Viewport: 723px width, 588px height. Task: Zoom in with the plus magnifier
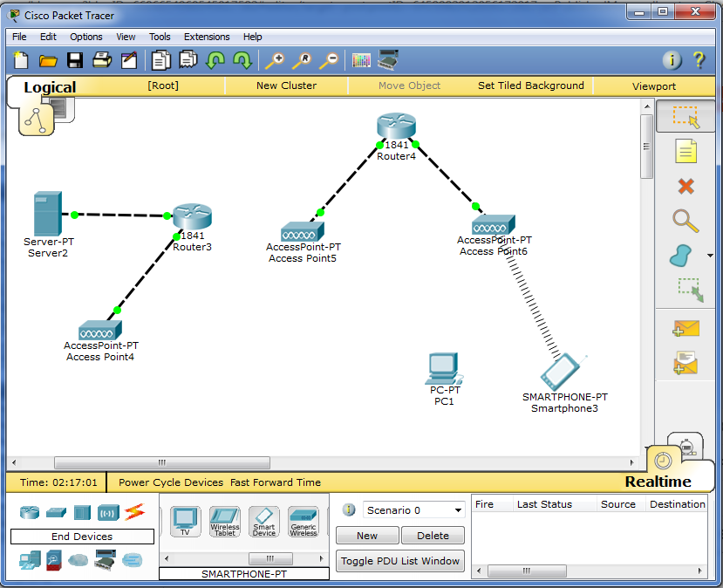pos(275,60)
